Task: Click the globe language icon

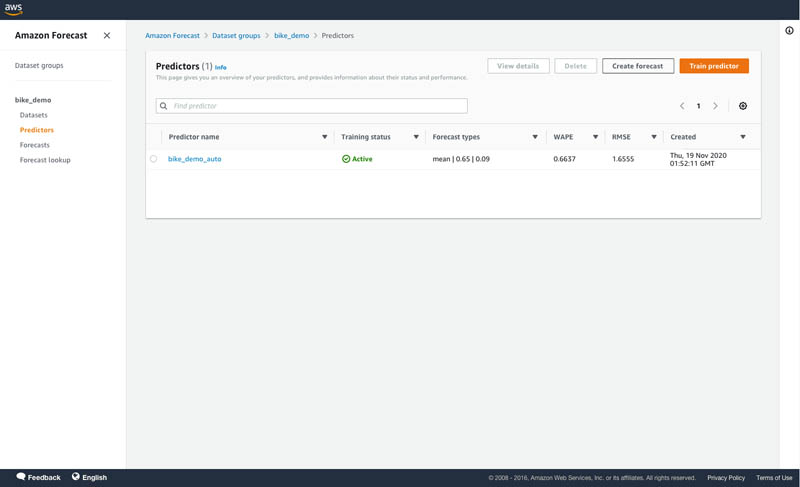Action: click(76, 476)
